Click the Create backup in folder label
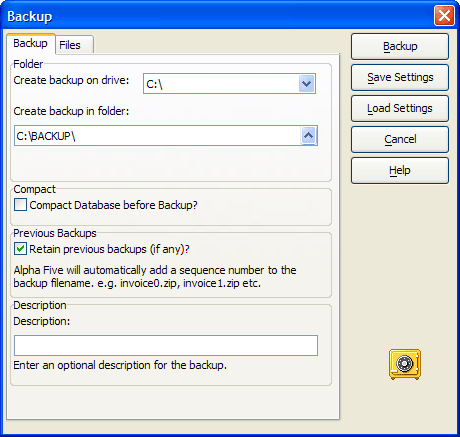The height and width of the screenshot is (437, 460). tap(71, 111)
